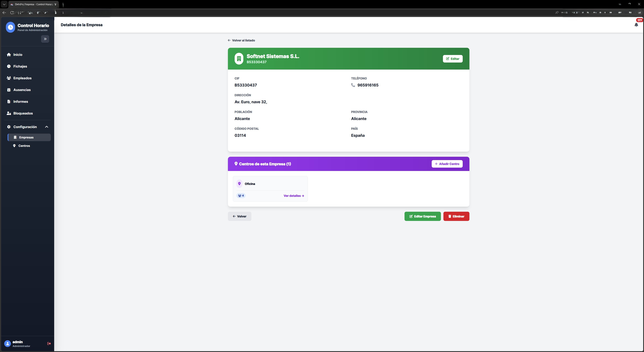Select the Fichajes clock icon
The image size is (644, 352).
[x=9, y=66]
